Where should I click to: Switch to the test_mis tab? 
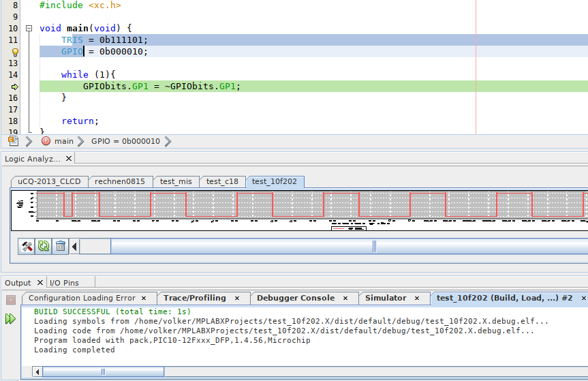[176, 181]
